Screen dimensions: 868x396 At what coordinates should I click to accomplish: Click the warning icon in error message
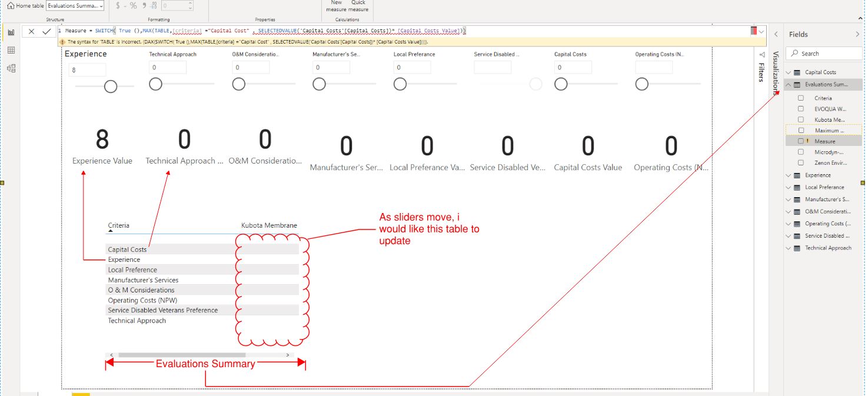tap(63, 42)
